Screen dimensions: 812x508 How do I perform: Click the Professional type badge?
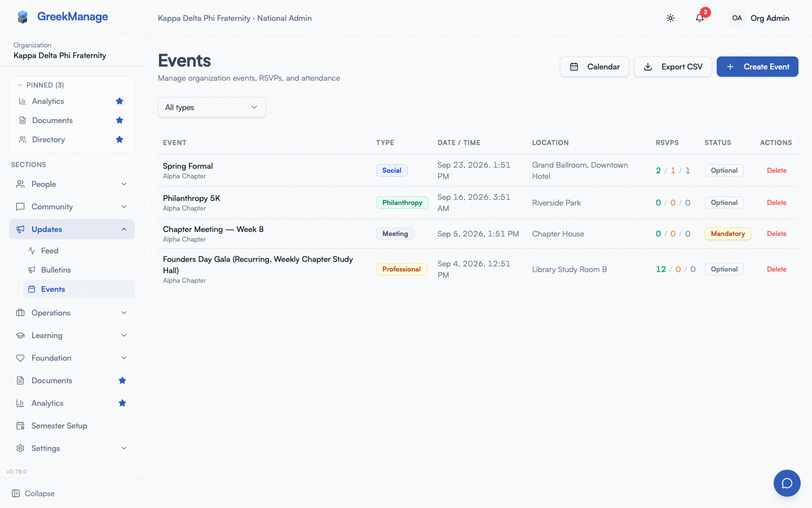point(401,269)
